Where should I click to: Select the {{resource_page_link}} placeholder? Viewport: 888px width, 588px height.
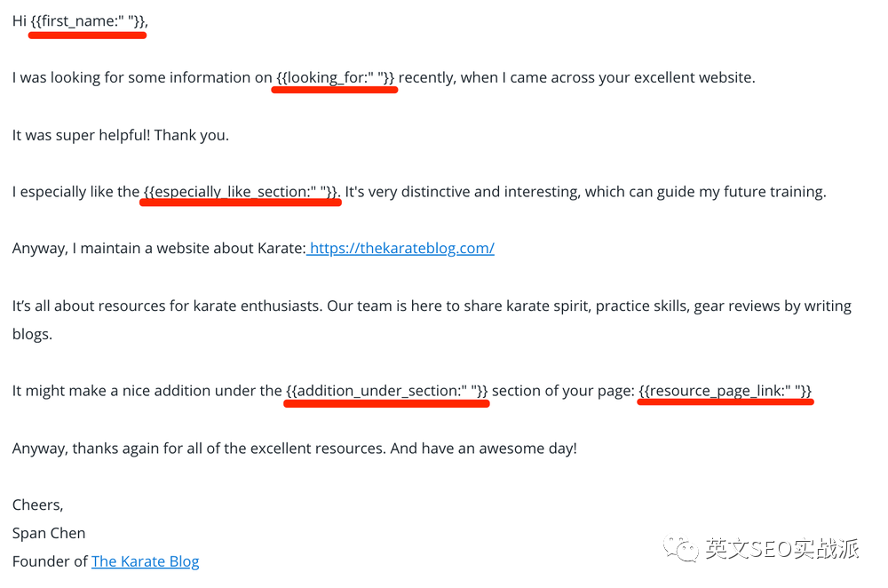tap(725, 391)
